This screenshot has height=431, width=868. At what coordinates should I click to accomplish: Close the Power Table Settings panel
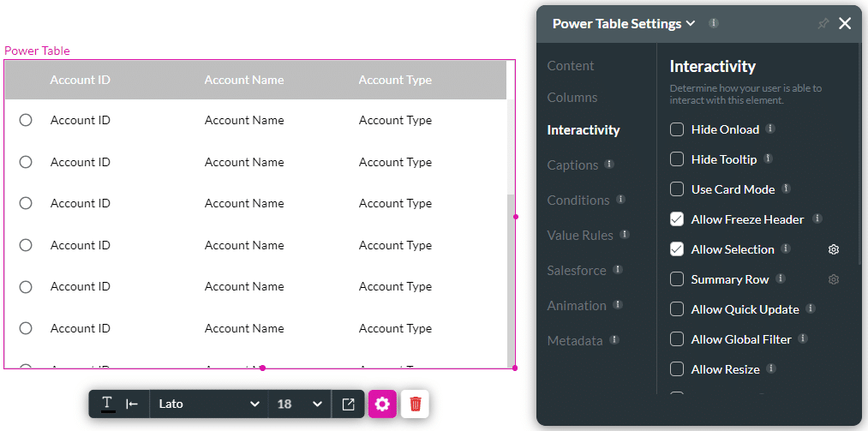click(845, 24)
